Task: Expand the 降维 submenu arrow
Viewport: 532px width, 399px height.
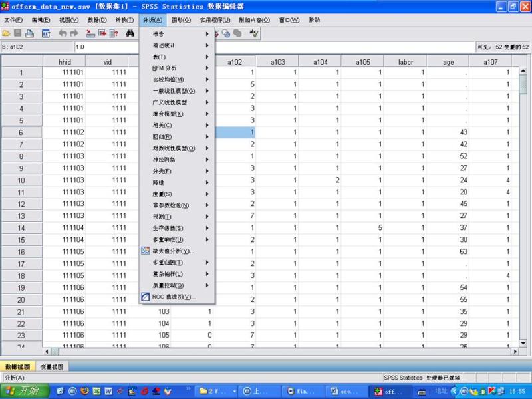Action: (207, 182)
